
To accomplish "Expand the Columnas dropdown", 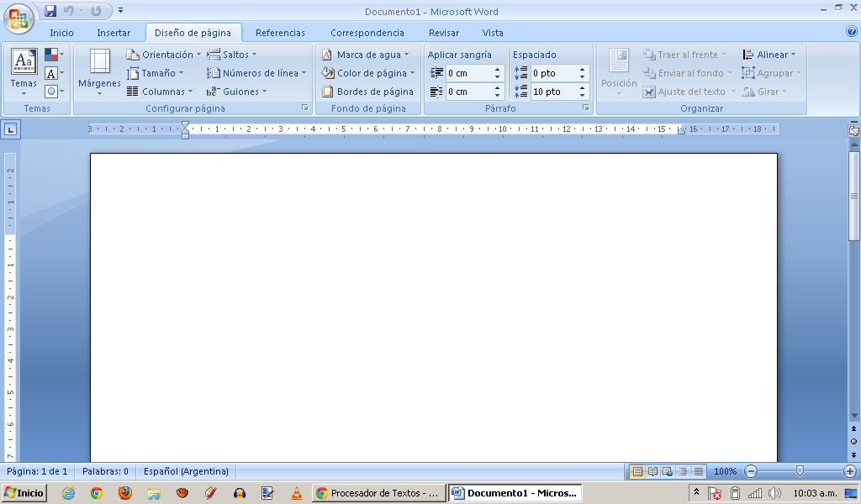I will [160, 92].
